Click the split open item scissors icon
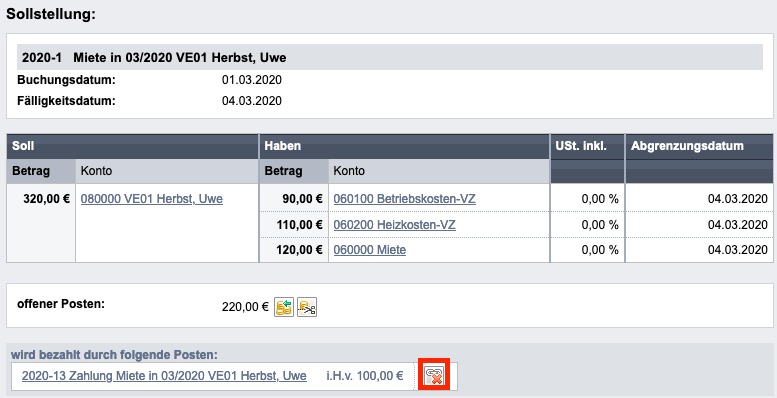777x398 pixels. (307, 307)
